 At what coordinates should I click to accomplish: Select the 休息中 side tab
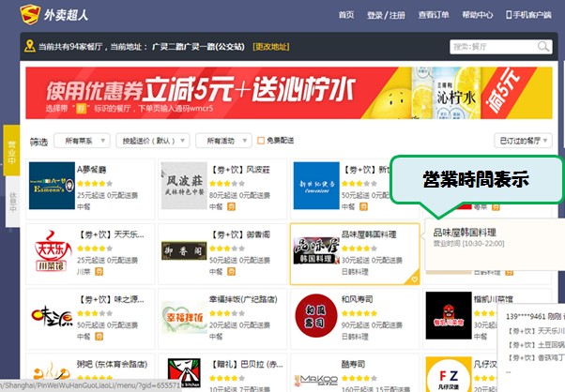[12, 202]
